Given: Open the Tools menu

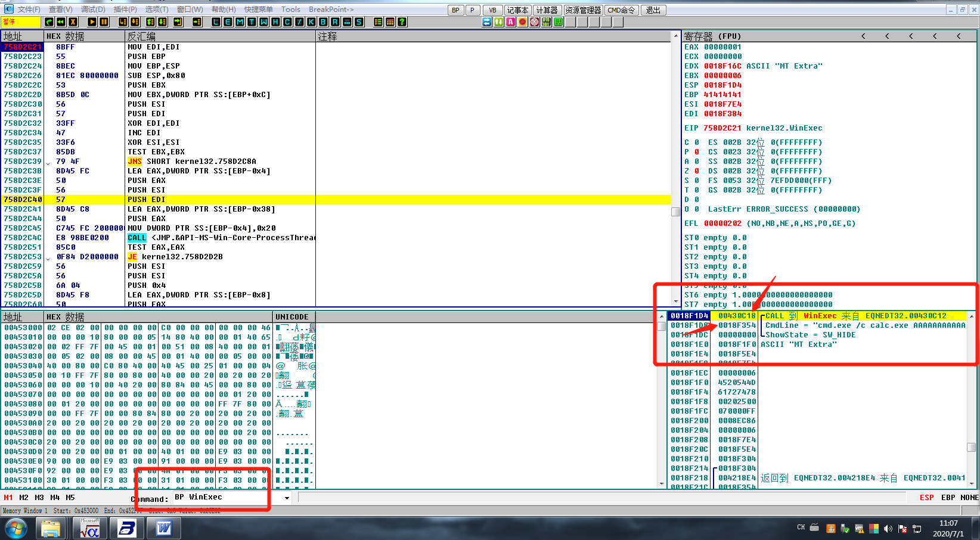Looking at the screenshot, I should (x=291, y=10).
